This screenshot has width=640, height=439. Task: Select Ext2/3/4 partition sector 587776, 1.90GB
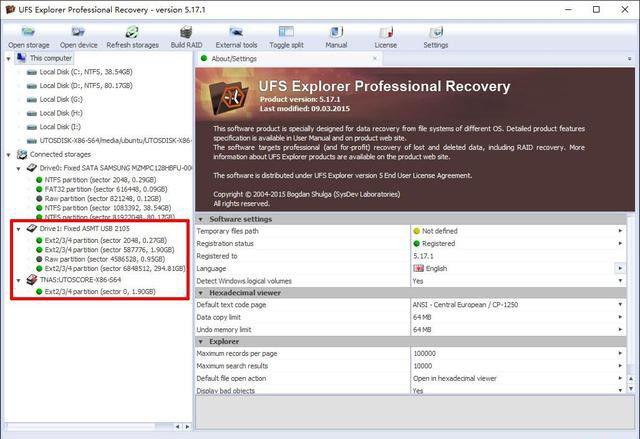click(105, 250)
